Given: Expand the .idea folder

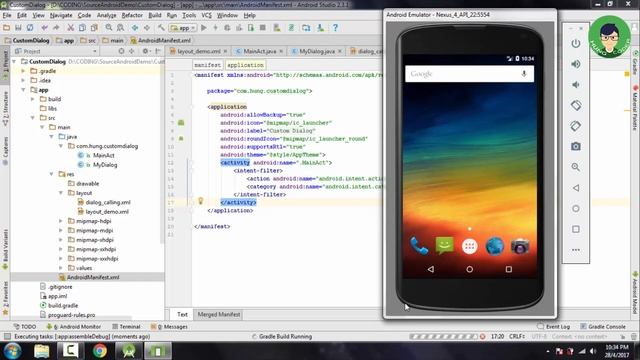Looking at the screenshot, I should coord(24,80).
